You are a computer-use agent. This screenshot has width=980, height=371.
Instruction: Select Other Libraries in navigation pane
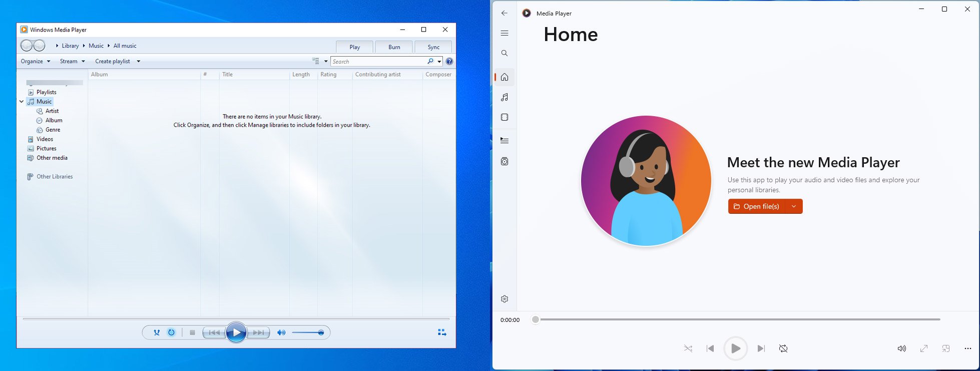tap(55, 177)
